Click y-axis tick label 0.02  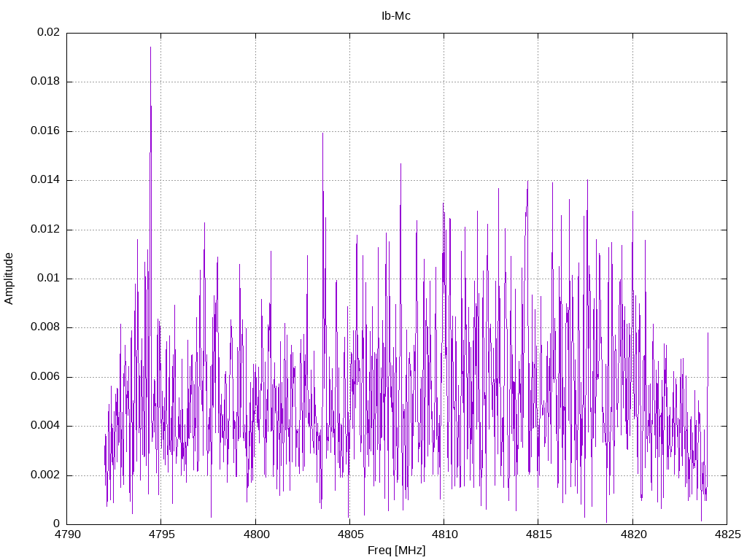(49, 32)
